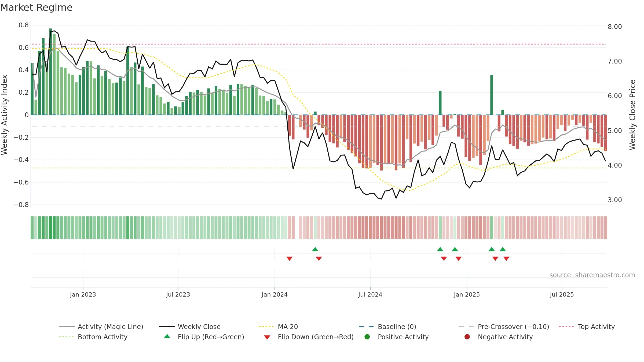Screen dimensions: 644x362
Task: Click the Jul 2025 x-axis label
Action: click(x=562, y=294)
